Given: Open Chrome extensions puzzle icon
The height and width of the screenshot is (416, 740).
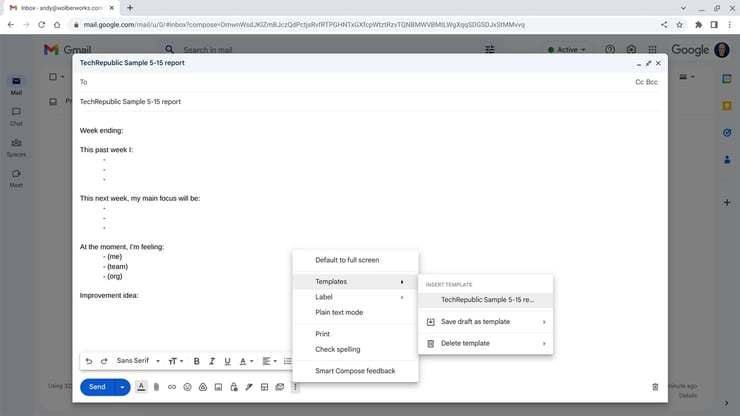Looking at the screenshot, I should coord(698,25).
